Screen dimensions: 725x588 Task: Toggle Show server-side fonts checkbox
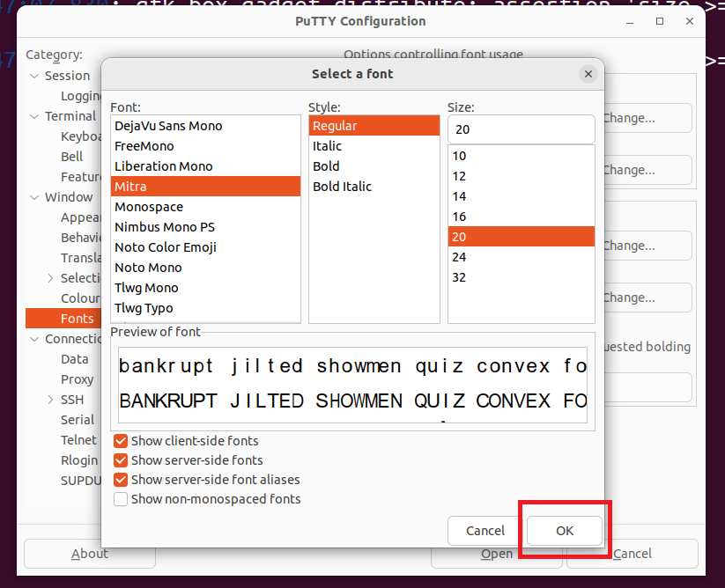(121, 460)
